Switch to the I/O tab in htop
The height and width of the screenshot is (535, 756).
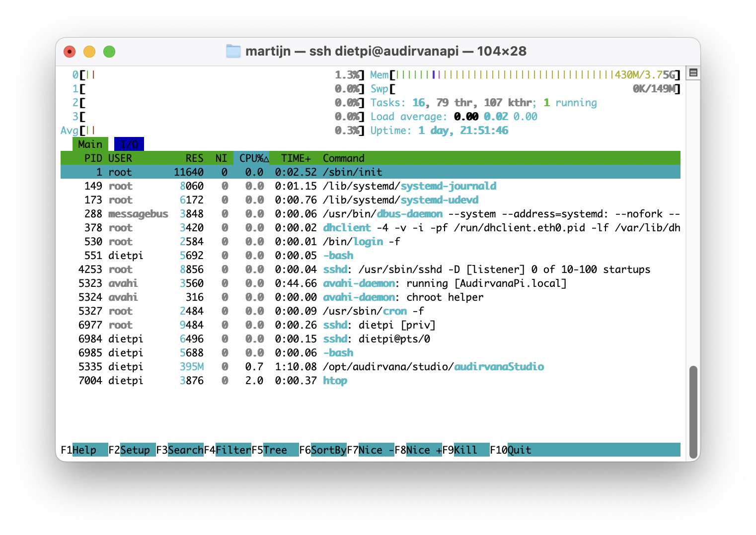click(x=129, y=144)
